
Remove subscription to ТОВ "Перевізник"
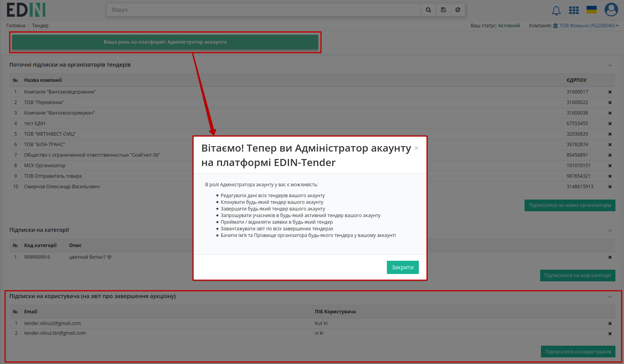[610, 103]
